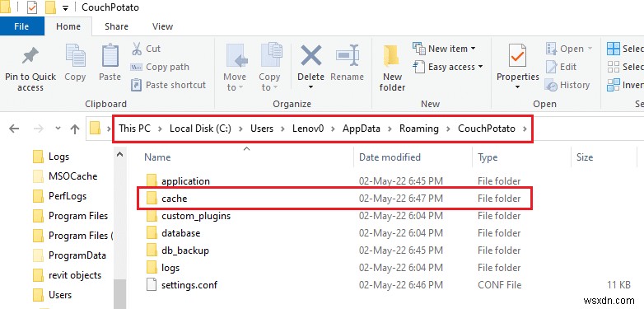Click the Up one level arrow

(75, 129)
